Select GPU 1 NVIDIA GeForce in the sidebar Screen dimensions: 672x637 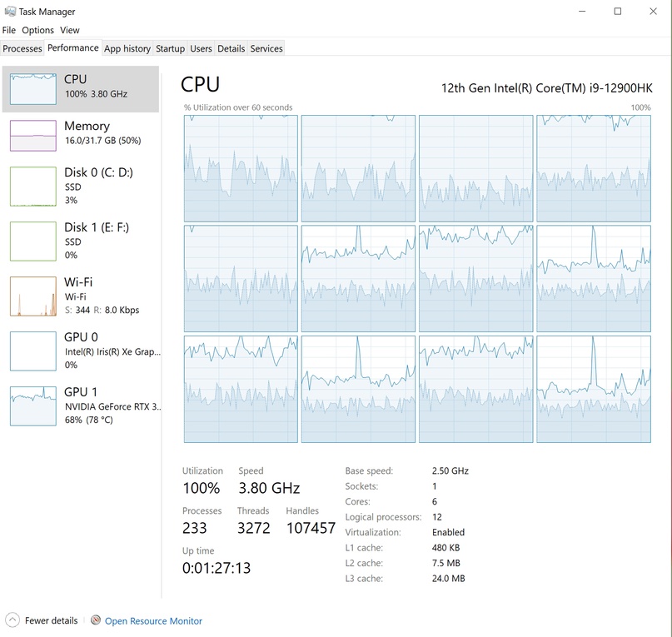click(81, 406)
